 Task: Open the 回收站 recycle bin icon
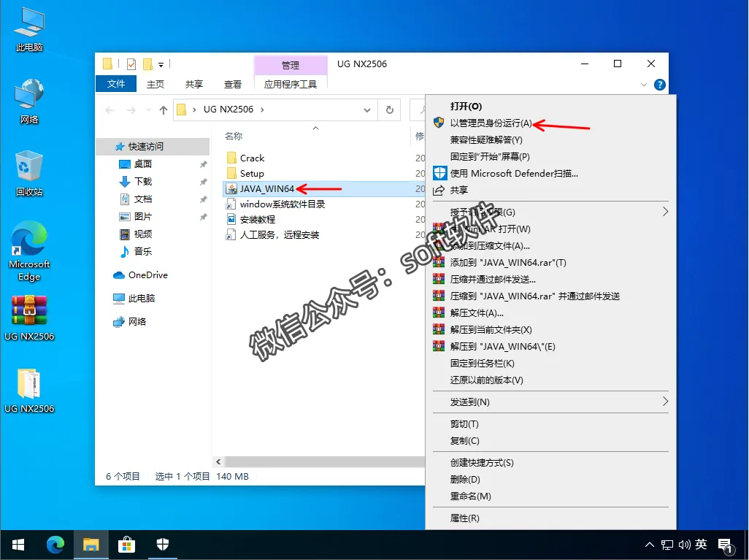29,173
